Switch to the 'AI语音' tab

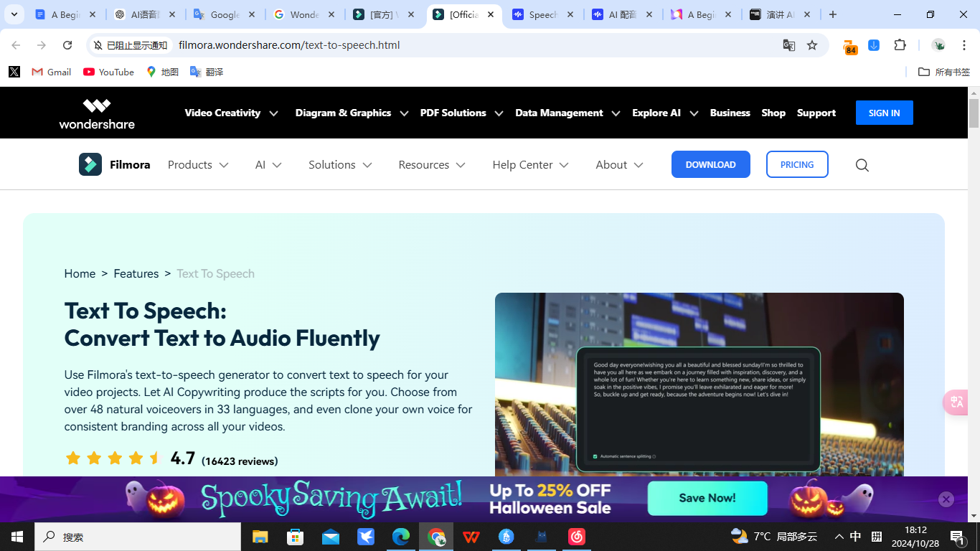[146, 15]
